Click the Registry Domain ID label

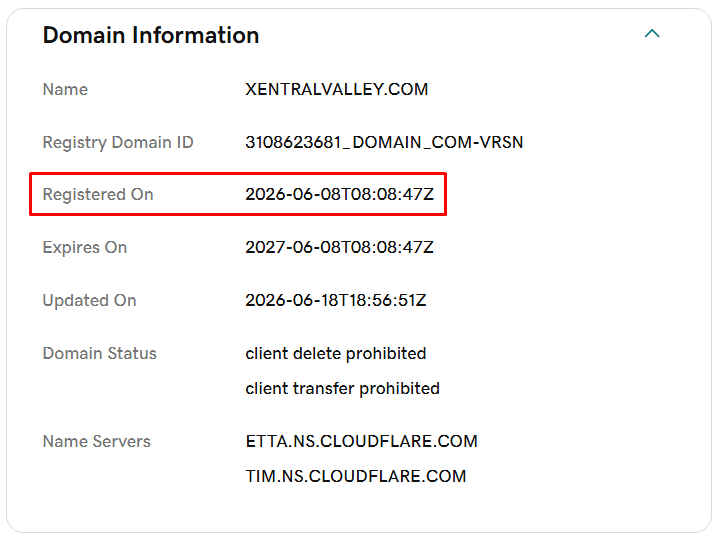[118, 142]
